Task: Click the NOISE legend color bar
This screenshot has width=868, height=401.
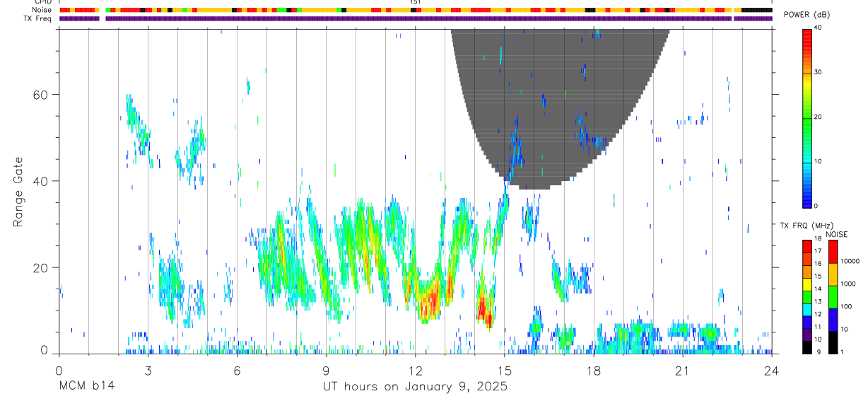Action: [833, 297]
